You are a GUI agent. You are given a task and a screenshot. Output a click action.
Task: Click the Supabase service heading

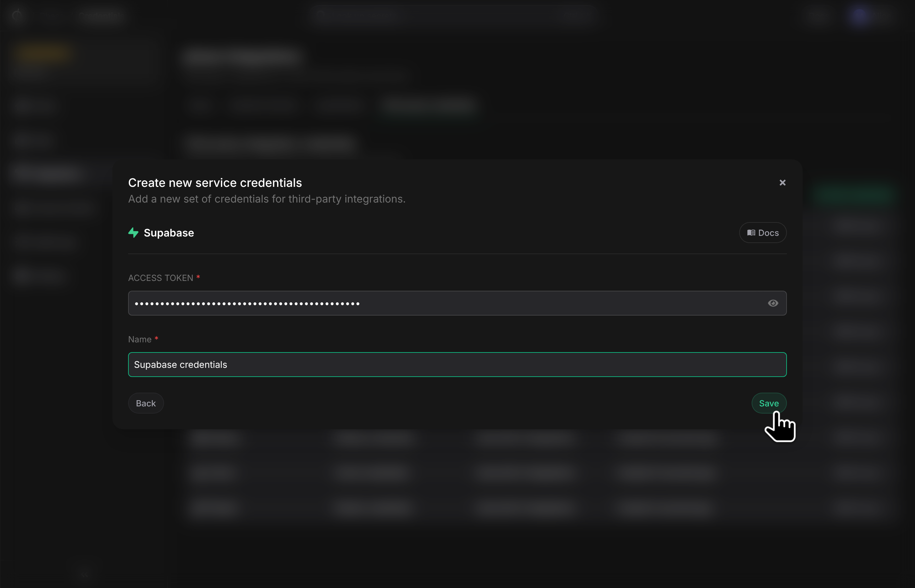(x=169, y=233)
